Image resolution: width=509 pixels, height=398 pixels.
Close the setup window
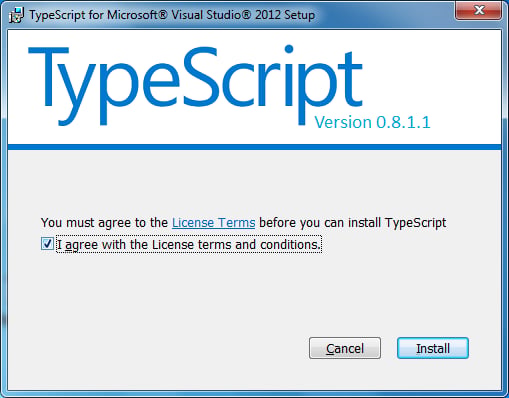click(x=479, y=10)
